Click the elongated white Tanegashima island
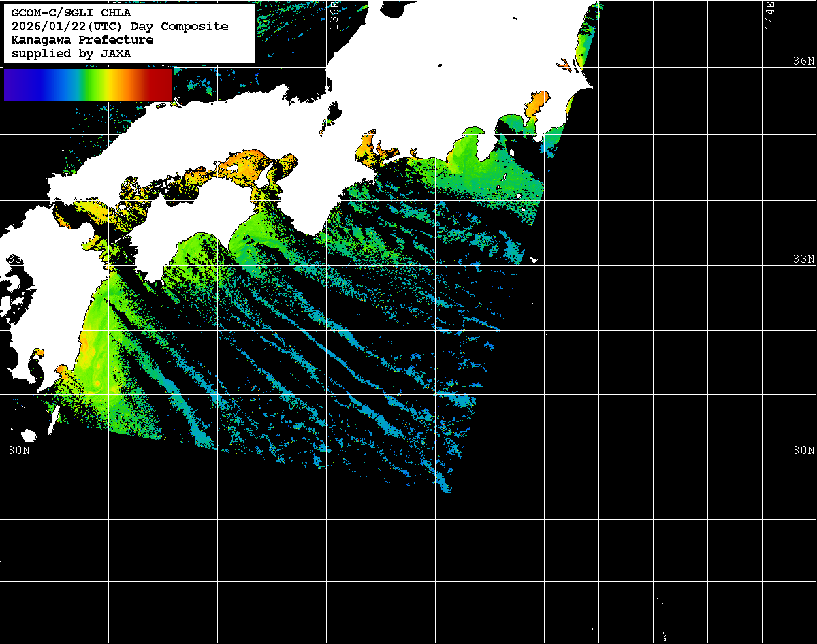 click(52, 417)
